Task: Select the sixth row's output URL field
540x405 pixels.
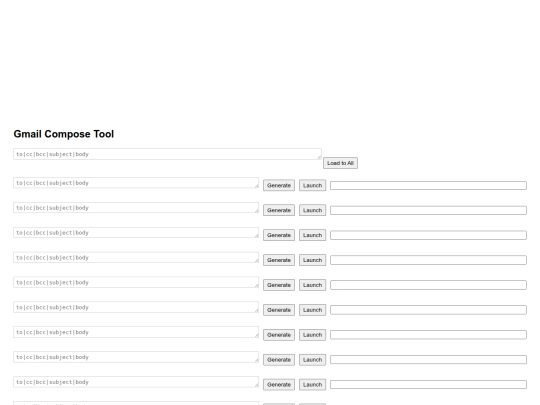Action: 428,310
